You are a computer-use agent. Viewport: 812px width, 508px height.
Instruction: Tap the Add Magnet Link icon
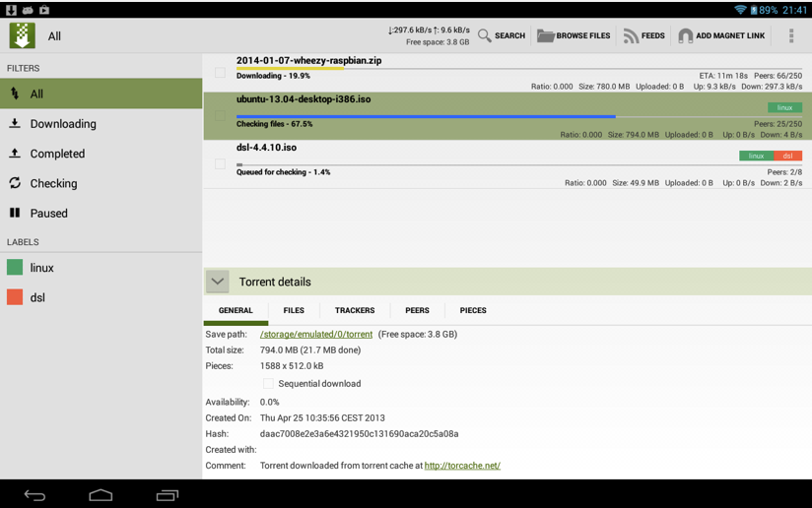[686, 36]
